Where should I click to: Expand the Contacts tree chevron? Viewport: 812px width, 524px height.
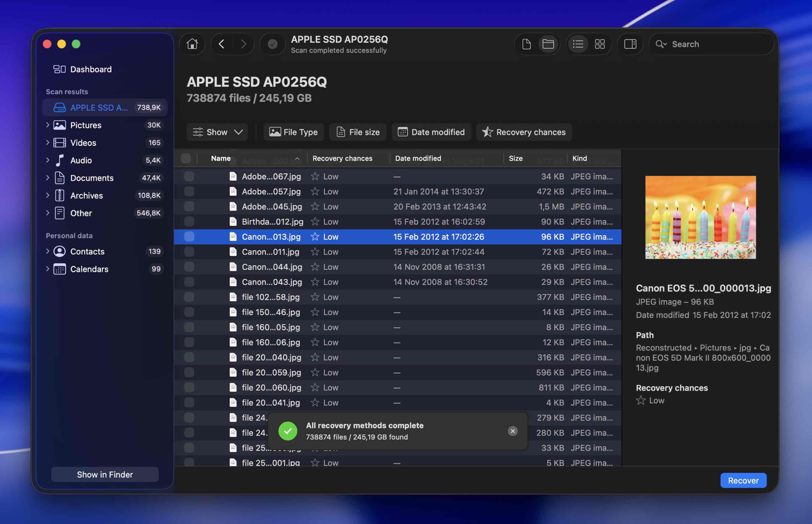48,252
